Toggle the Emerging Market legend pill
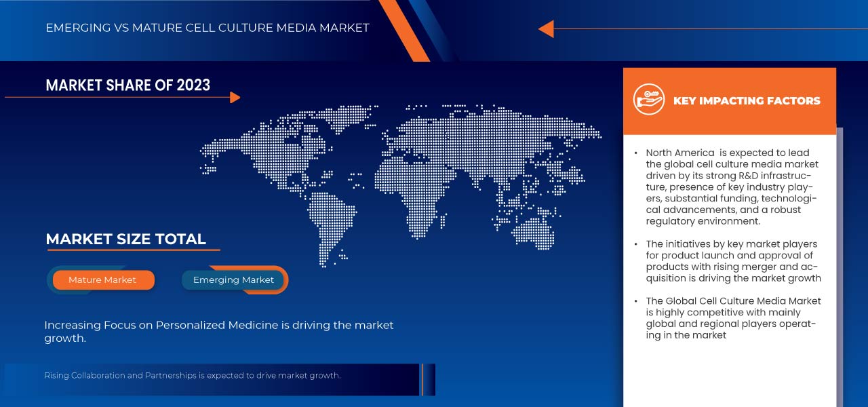Screen dimensions: 868x407 pyautogui.click(x=233, y=280)
